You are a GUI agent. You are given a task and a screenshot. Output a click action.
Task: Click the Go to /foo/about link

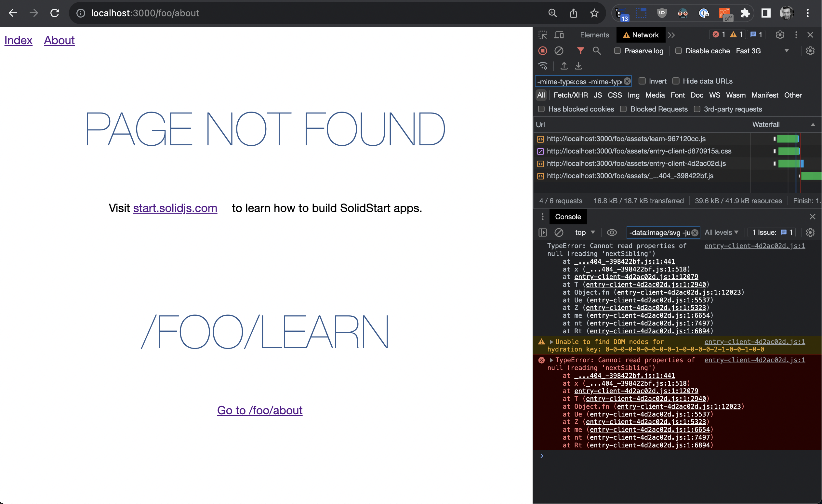(x=259, y=410)
